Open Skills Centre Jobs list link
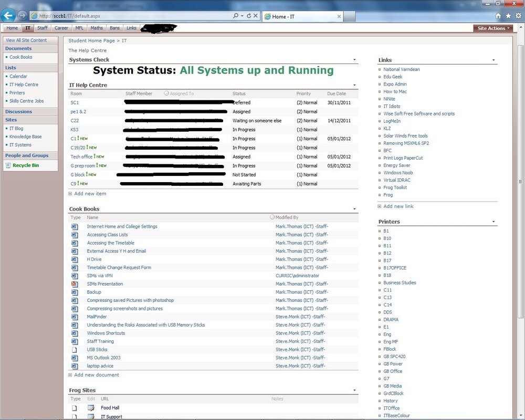This screenshot has height=420, width=525. click(26, 101)
